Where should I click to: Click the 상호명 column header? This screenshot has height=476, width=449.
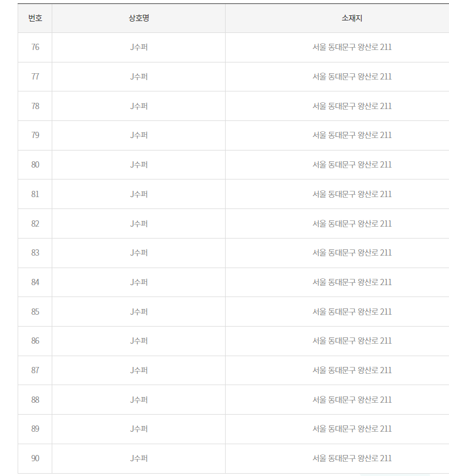139,18
